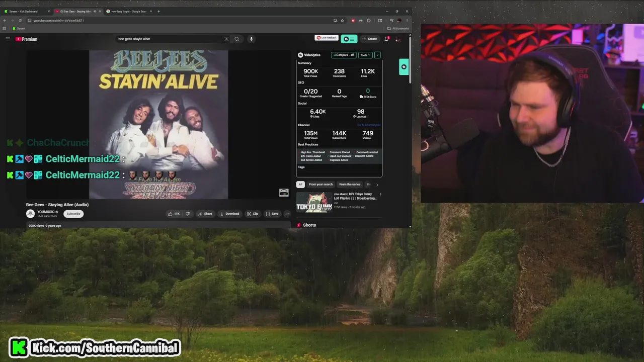
Task: Open a new browser tab
Action: click(158, 11)
